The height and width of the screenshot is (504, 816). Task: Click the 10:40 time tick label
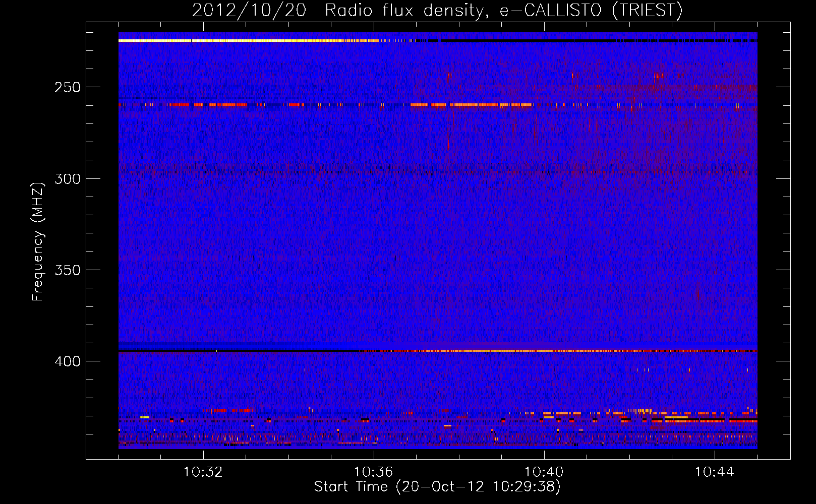544,472
